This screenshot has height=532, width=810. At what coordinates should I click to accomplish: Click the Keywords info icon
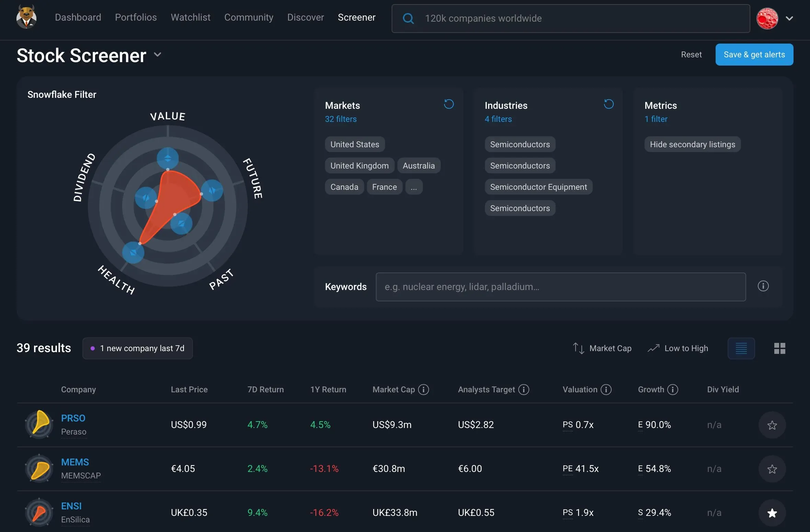click(763, 286)
